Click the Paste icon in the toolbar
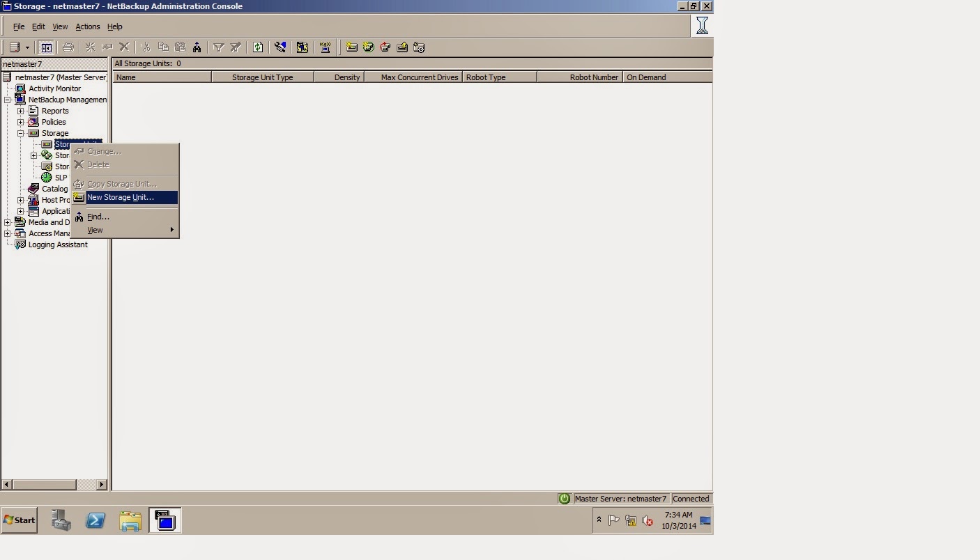Image resolution: width=980 pixels, height=560 pixels. pyautogui.click(x=180, y=47)
